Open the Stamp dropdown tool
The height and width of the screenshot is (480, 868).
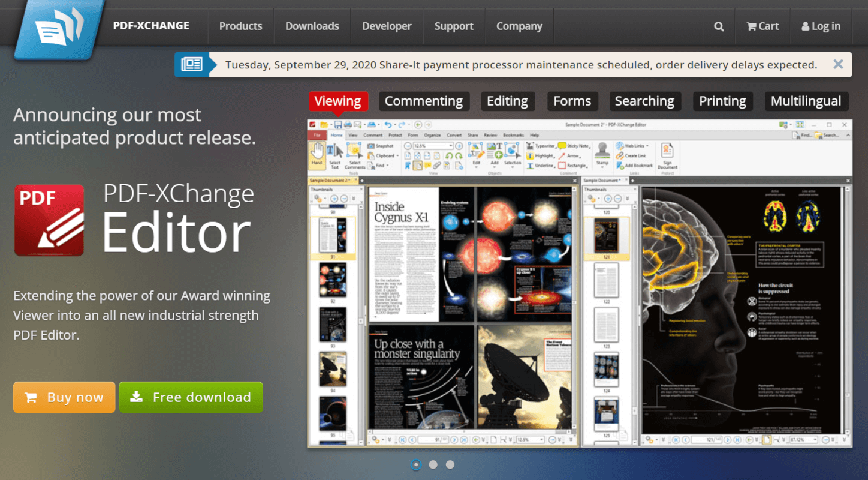click(x=602, y=154)
